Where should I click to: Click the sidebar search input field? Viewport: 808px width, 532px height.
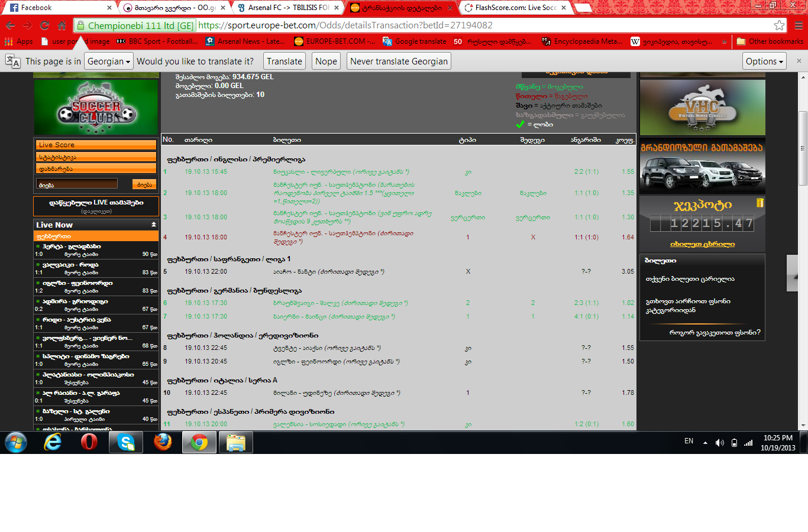[x=77, y=184]
